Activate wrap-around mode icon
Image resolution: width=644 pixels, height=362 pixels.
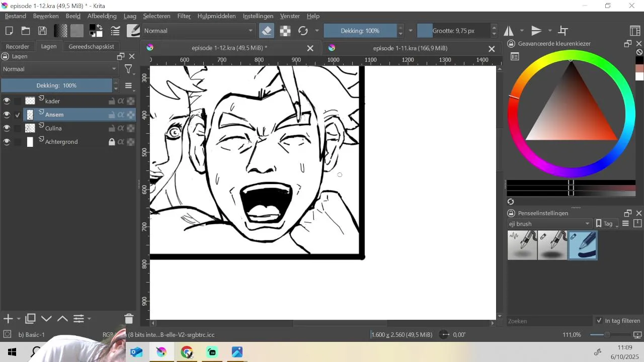pos(563,31)
